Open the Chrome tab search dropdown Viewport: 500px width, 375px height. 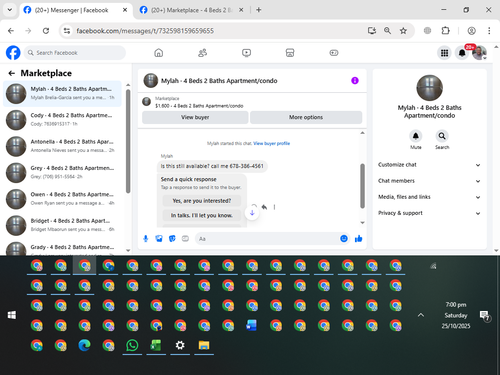10,10
